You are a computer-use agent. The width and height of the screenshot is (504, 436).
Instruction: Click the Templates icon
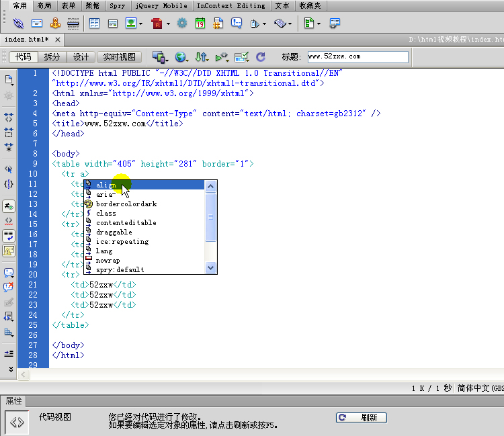pyautogui.click(x=309, y=23)
